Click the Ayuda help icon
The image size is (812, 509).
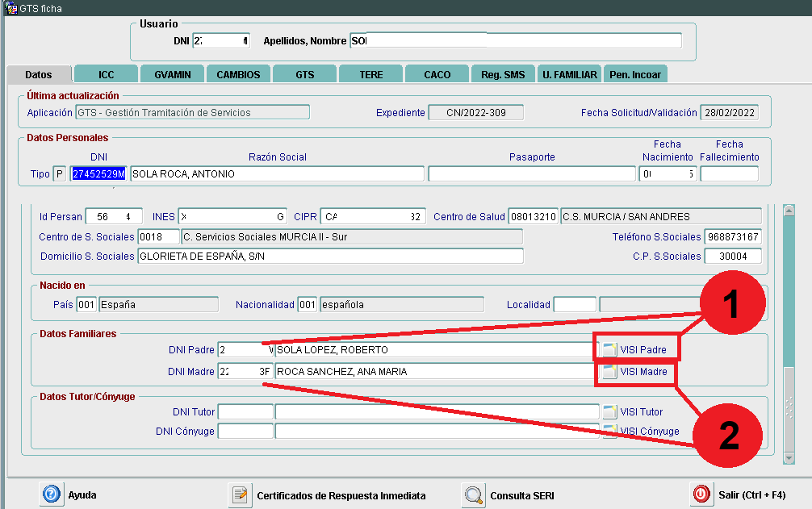point(52,494)
